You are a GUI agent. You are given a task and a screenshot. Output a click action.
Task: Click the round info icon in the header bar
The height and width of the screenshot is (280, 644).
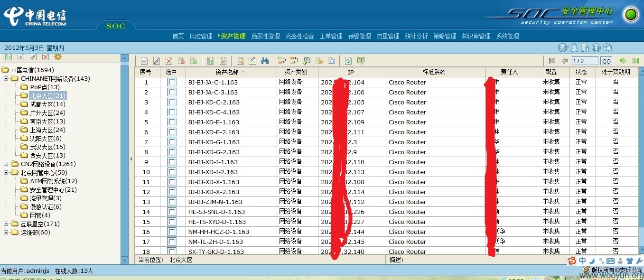[x=596, y=47]
